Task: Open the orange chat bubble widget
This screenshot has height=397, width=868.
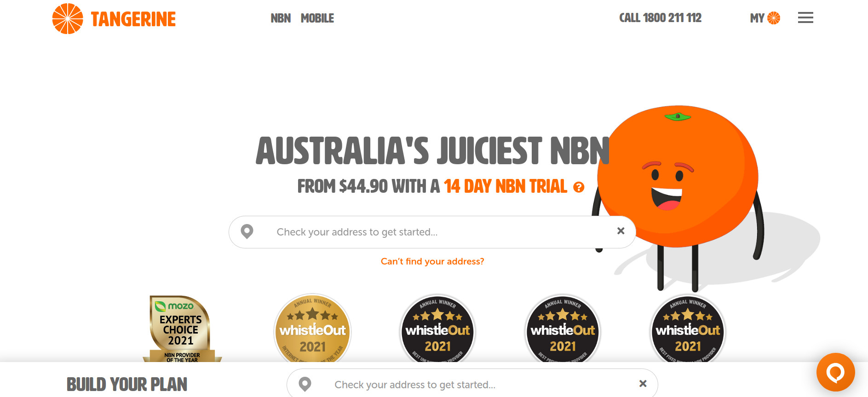Action: pos(835,372)
